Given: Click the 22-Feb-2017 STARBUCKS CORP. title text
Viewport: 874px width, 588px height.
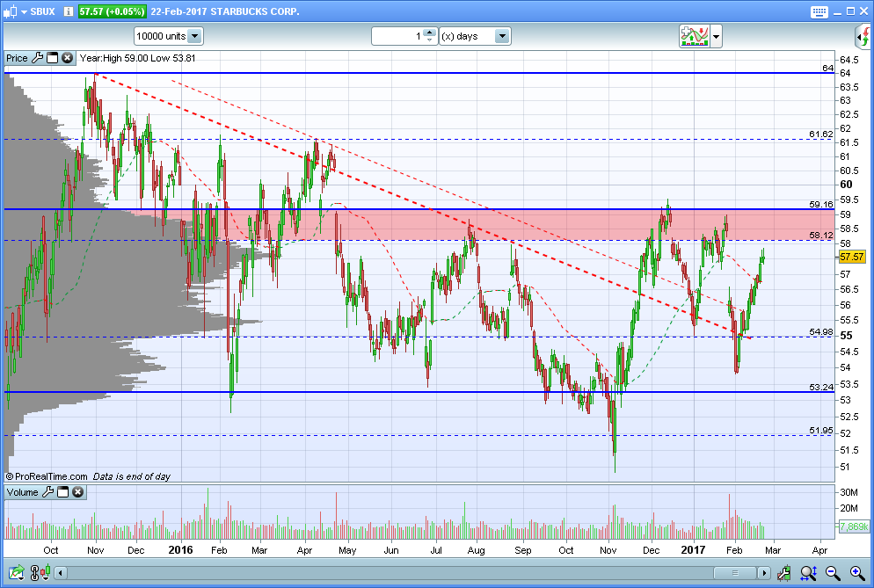Looking at the screenshot, I should point(224,11).
